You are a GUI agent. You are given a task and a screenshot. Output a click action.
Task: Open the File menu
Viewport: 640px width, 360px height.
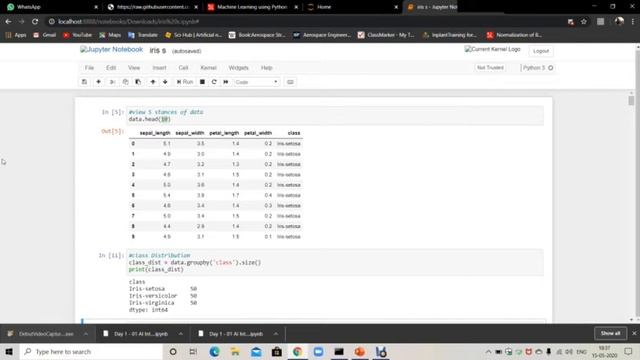click(x=89, y=68)
